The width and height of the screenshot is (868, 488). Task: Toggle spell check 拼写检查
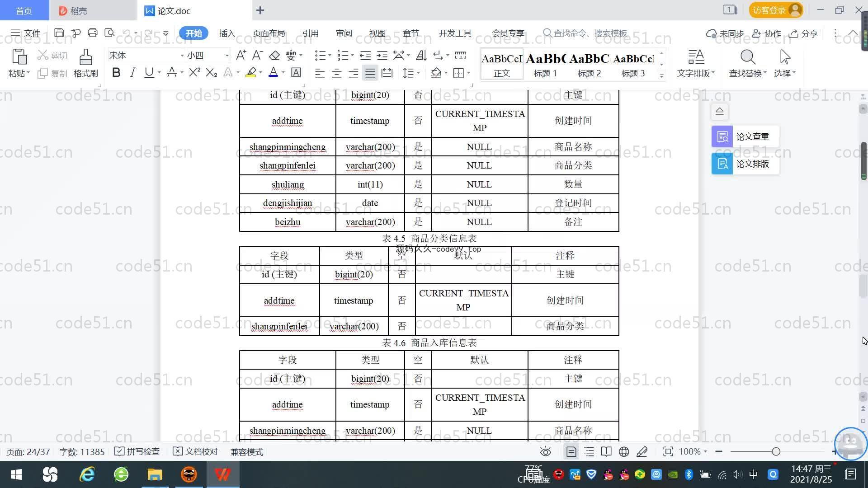pyautogui.click(x=137, y=452)
